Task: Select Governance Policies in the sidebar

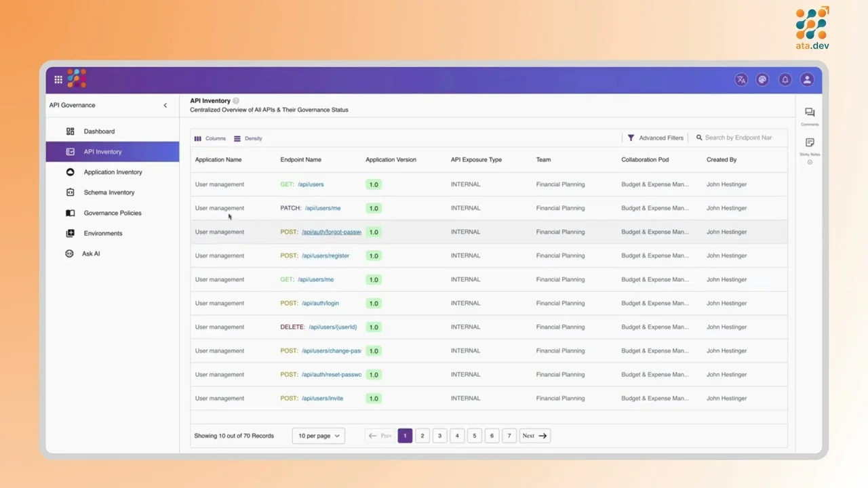Action: coord(113,213)
